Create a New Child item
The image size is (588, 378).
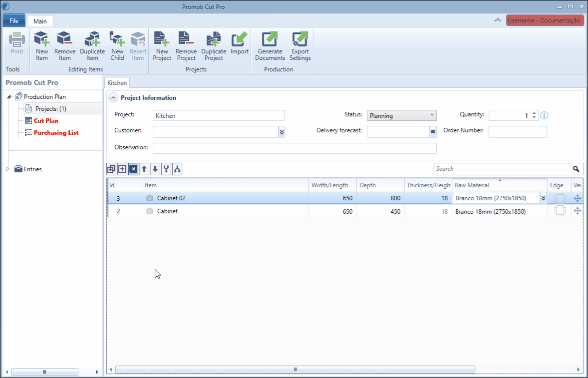117,46
